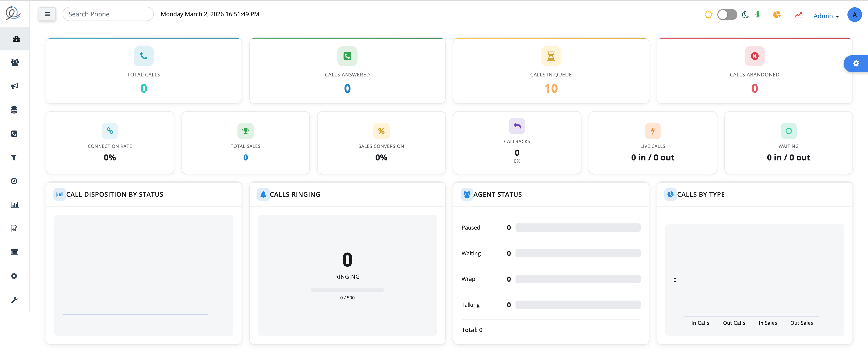Click the red line chart icon in header
This screenshot has width=868, height=356.
tap(798, 14)
